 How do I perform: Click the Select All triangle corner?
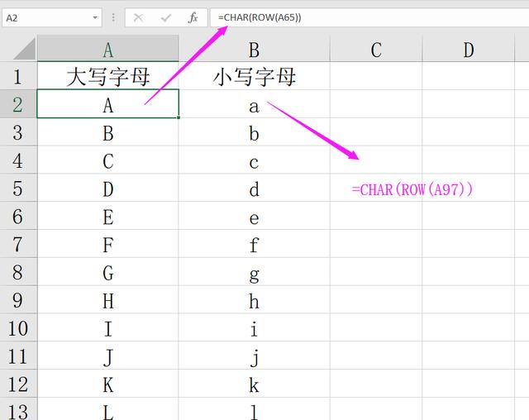(25, 49)
